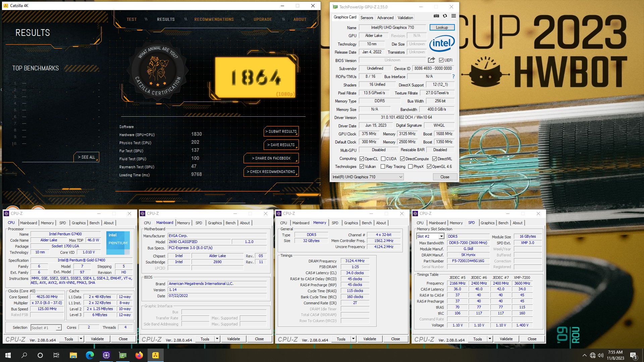The height and width of the screenshot is (362, 644).
Task: Toggle the DirectCompute checkbox
Action: 402,159
